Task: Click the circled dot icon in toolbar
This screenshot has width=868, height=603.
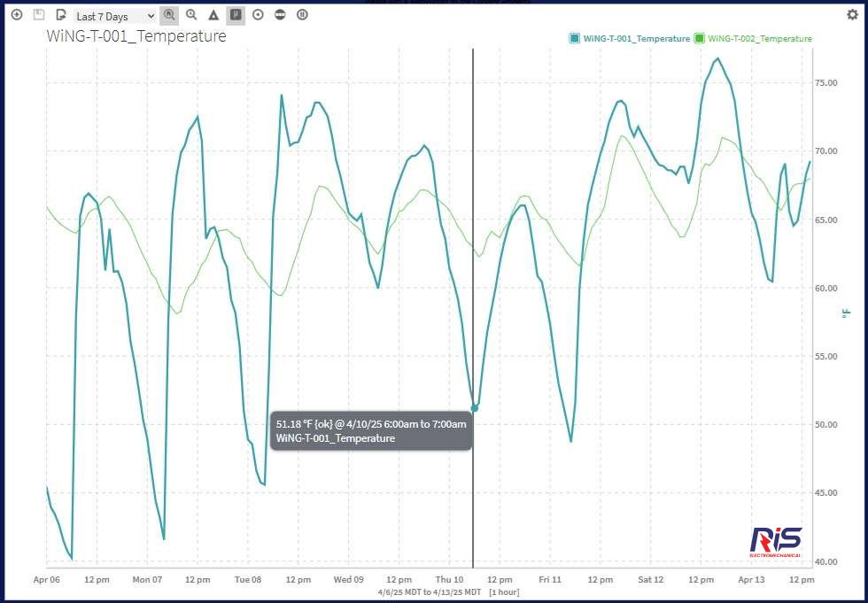Action: click(258, 15)
